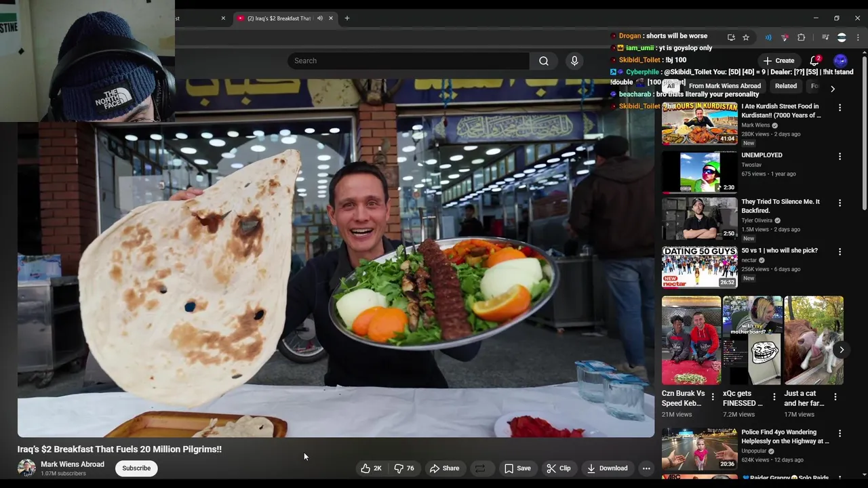
Task: Open more actions three-dot menu under video
Action: (x=646, y=468)
